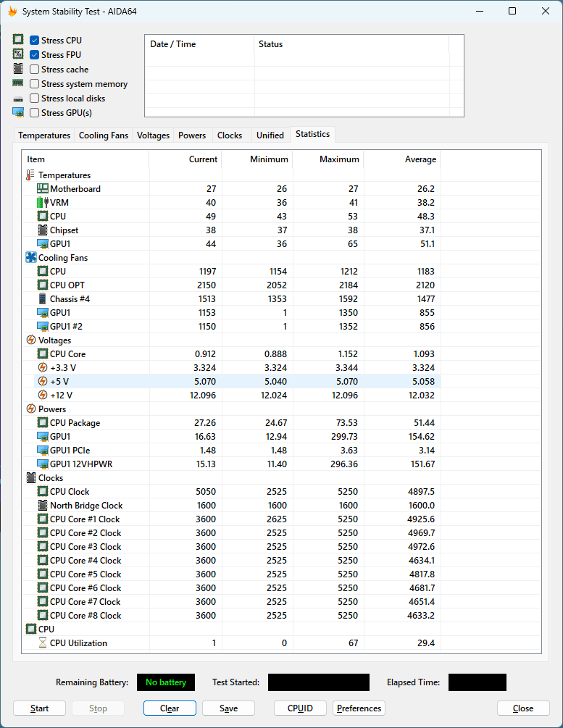
Task: Click the Status log column header
Action: (x=351, y=44)
